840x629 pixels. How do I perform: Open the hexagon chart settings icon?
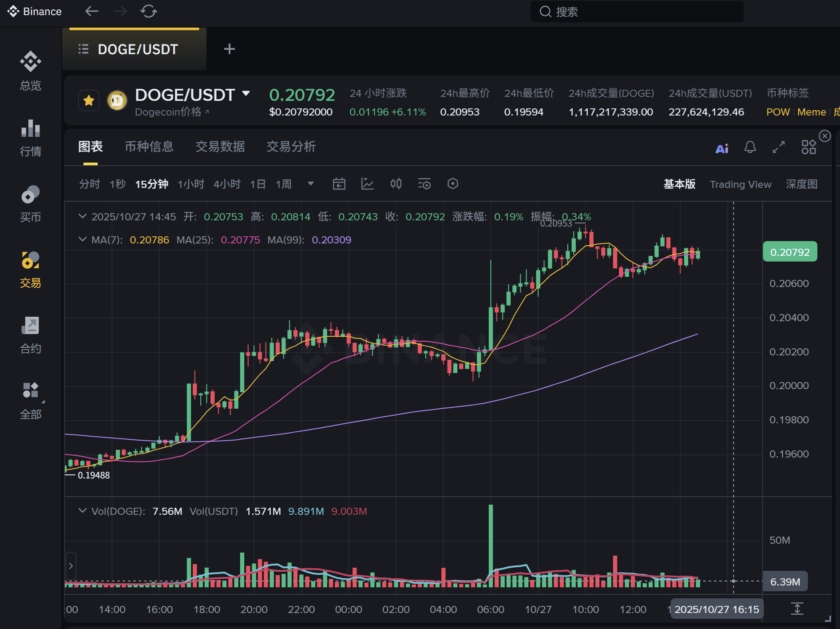click(453, 183)
